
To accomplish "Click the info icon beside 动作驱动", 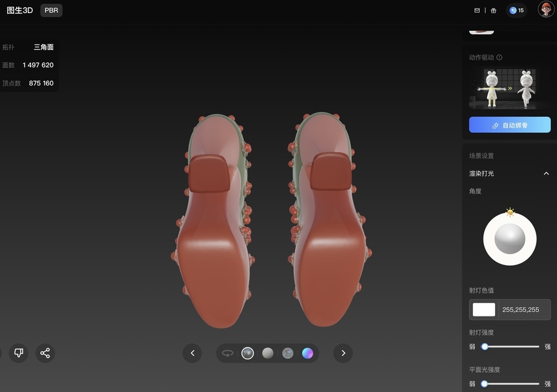I will click(499, 58).
